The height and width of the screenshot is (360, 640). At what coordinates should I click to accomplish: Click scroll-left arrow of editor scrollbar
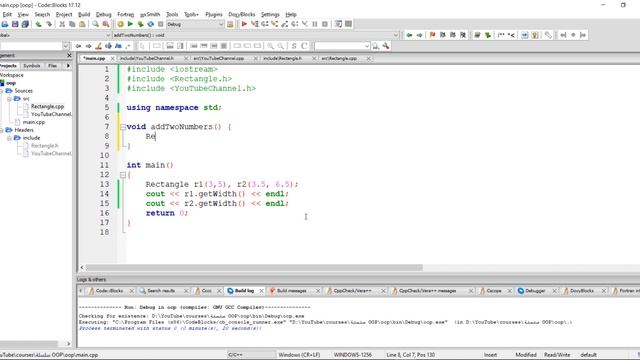click(82, 268)
